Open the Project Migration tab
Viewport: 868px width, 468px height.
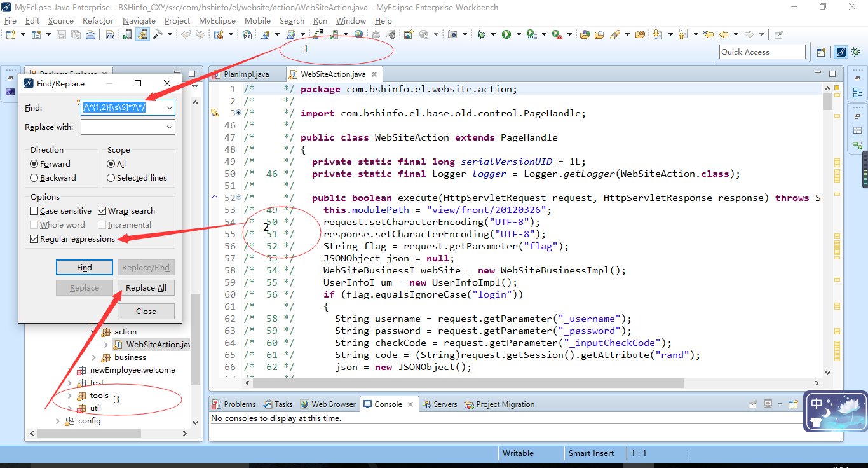(x=499, y=404)
